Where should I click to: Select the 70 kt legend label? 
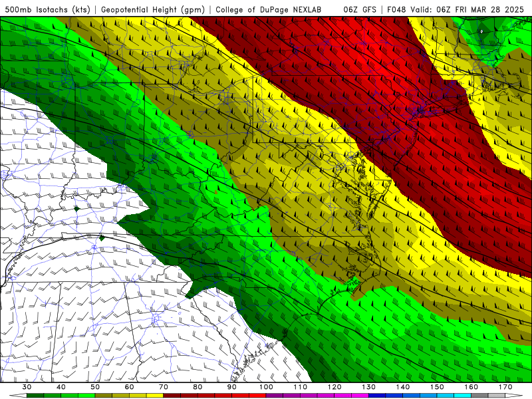[164, 387]
